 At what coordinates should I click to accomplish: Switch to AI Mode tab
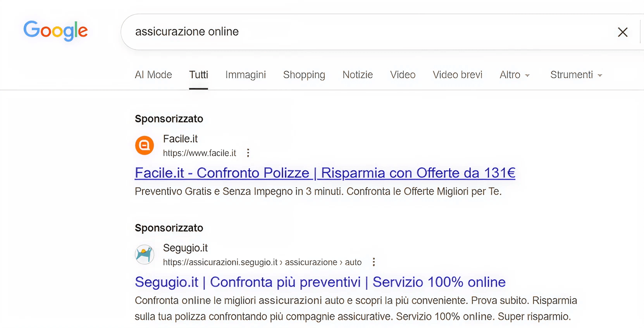(153, 75)
